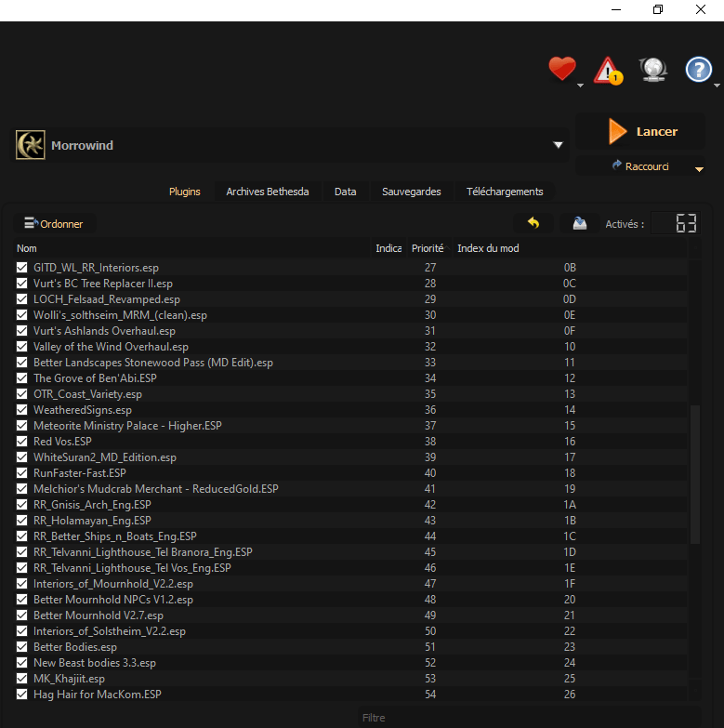Open the warning triangle notifications icon
724x728 pixels.
pos(608,70)
